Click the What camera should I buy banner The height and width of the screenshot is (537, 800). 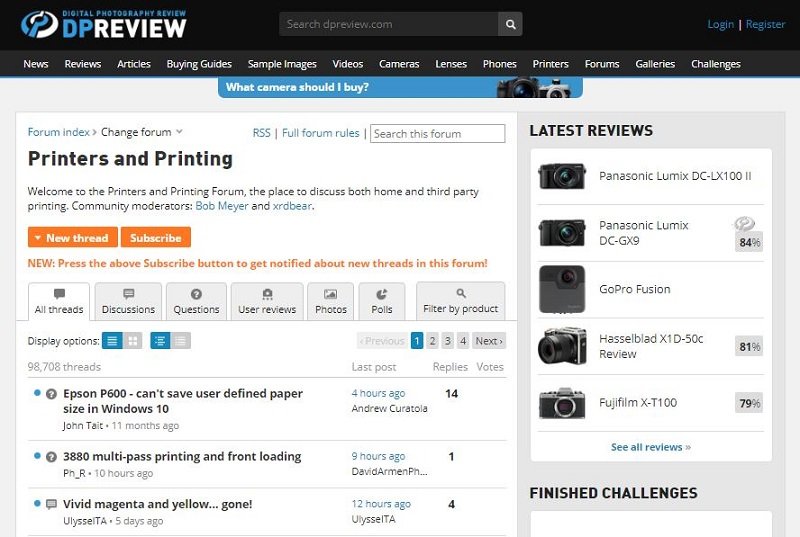coord(400,87)
